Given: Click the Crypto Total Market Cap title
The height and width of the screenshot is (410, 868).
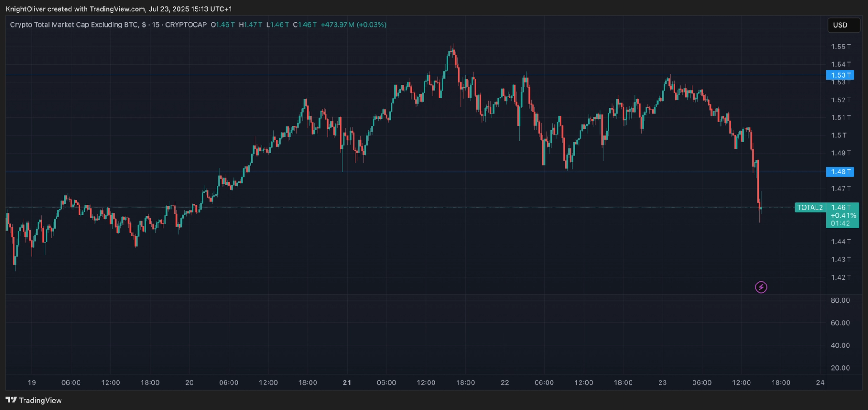Looking at the screenshot, I should click(x=74, y=25).
